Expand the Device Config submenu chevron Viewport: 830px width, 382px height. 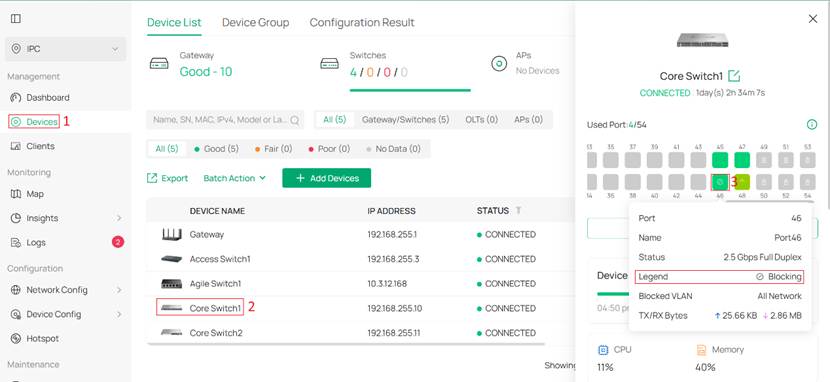[x=119, y=314]
